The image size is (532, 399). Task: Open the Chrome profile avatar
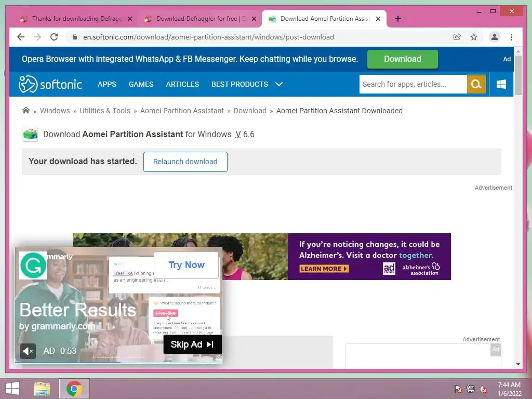495,37
